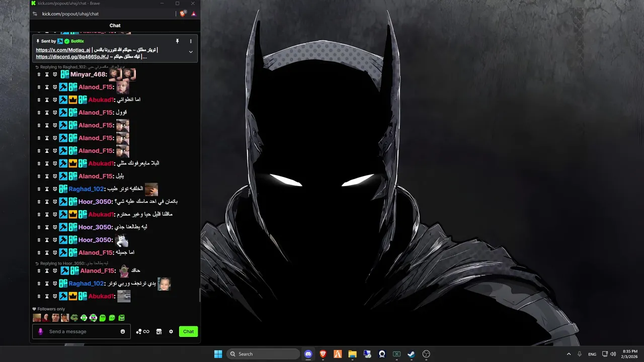Viewport: 644px width, 362px height.
Task: Open Steam from the taskbar
Action: click(411, 354)
